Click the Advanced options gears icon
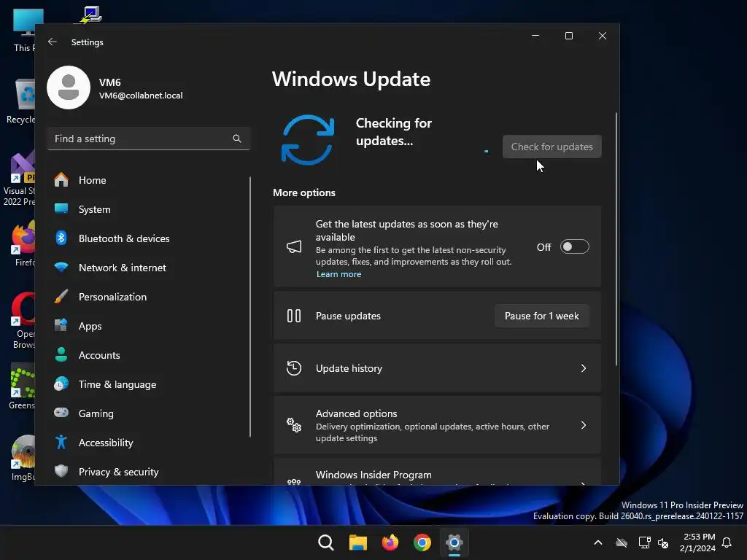Viewport: 747px width, 560px height. point(294,425)
